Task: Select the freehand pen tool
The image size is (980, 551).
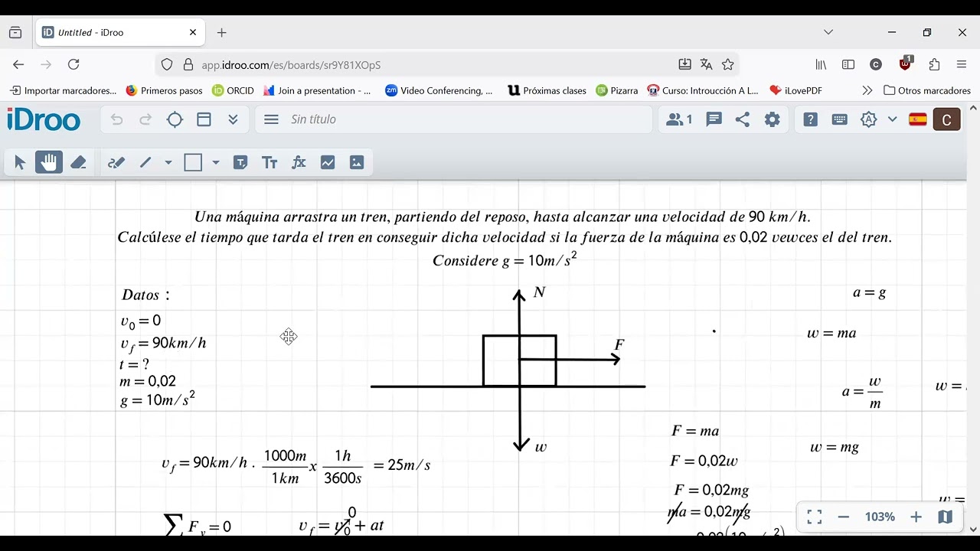Action: click(x=116, y=162)
